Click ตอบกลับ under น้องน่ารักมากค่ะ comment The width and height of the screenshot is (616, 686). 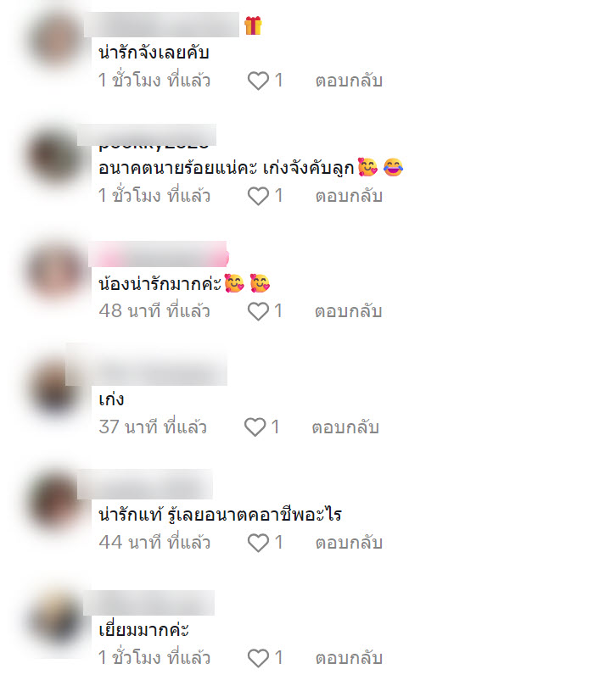(349, 311)
